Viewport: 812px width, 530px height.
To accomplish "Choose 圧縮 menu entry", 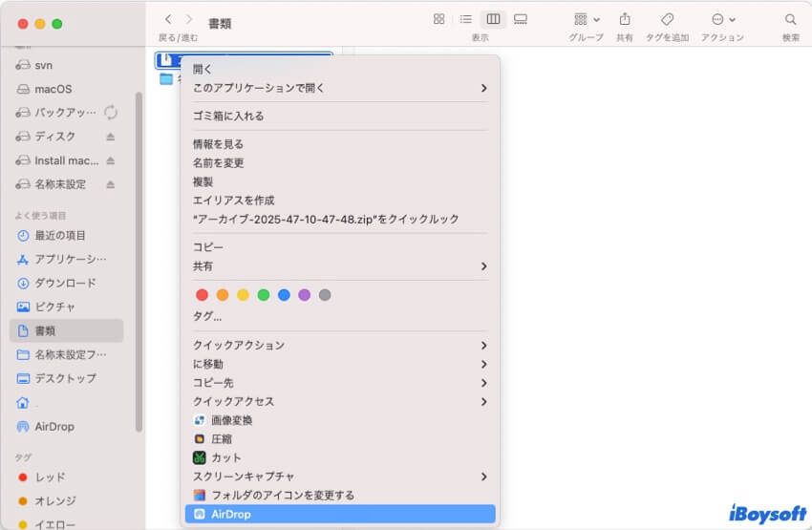I will [x=340, y=439].
